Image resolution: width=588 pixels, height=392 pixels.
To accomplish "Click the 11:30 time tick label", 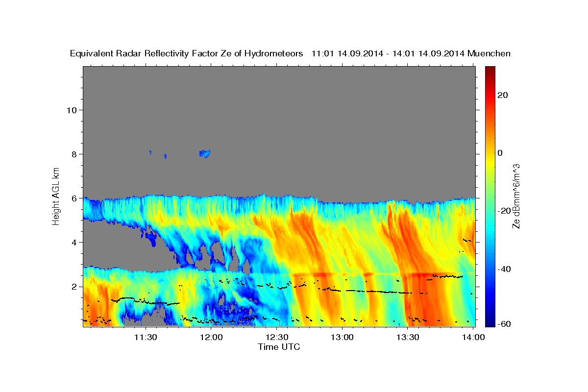I will point(146,337).
